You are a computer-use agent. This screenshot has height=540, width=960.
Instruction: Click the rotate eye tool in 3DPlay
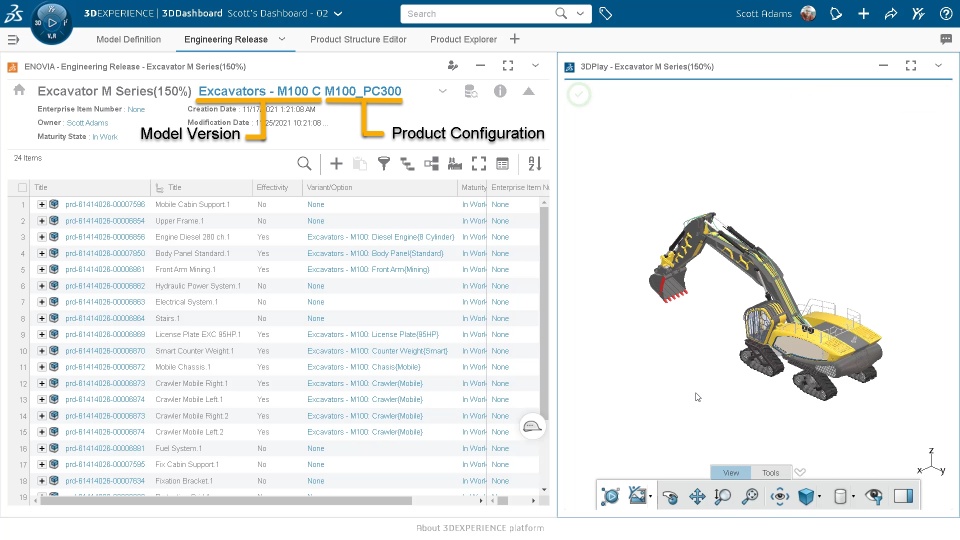(x=779, y=496)
